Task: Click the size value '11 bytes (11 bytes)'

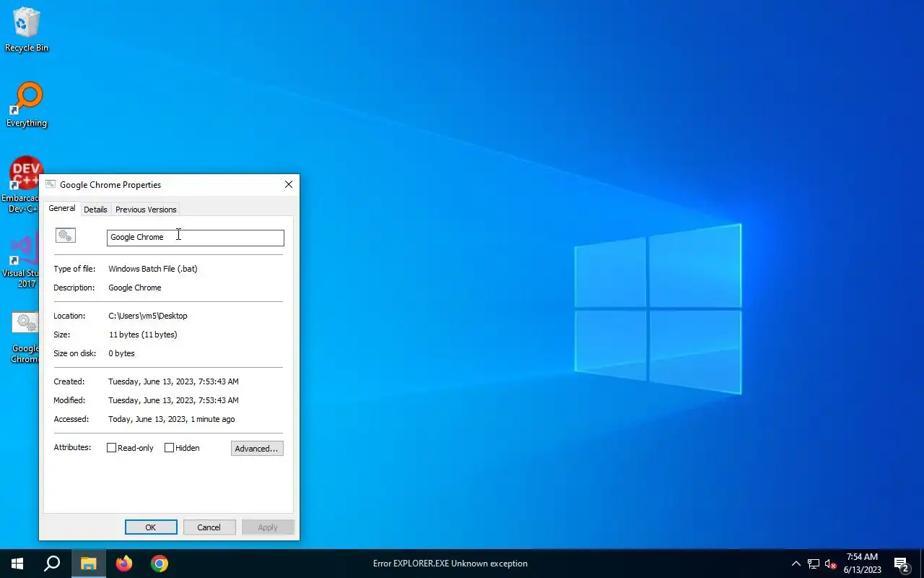Action: 143,335
